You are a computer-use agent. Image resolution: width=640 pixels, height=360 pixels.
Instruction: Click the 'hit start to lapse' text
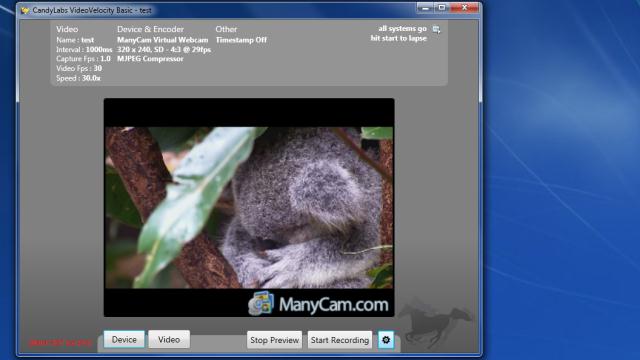coord(399,38)
